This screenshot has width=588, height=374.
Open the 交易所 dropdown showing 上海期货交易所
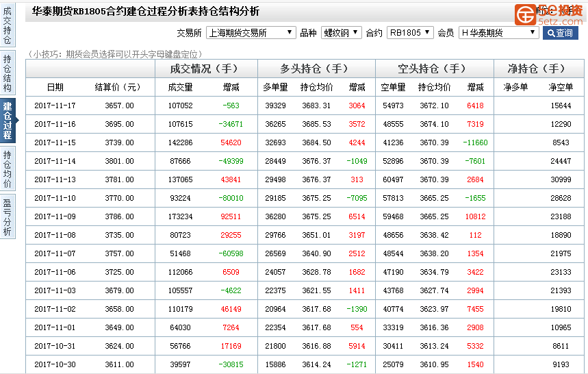coord(251,33)
